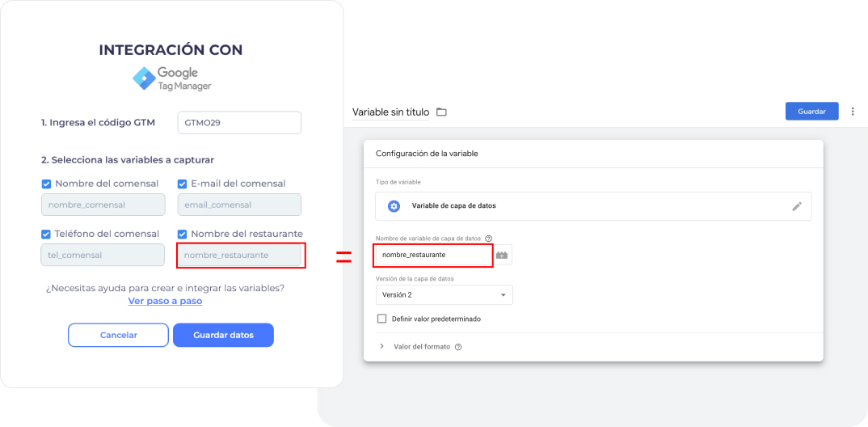Open the Versión 2 dropdown

pyautogui.click(x=444, y=295)
